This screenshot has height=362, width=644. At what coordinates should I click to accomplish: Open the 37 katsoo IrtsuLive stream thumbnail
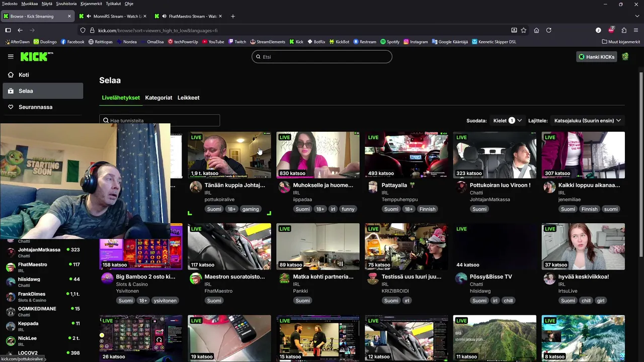[583, 246]
